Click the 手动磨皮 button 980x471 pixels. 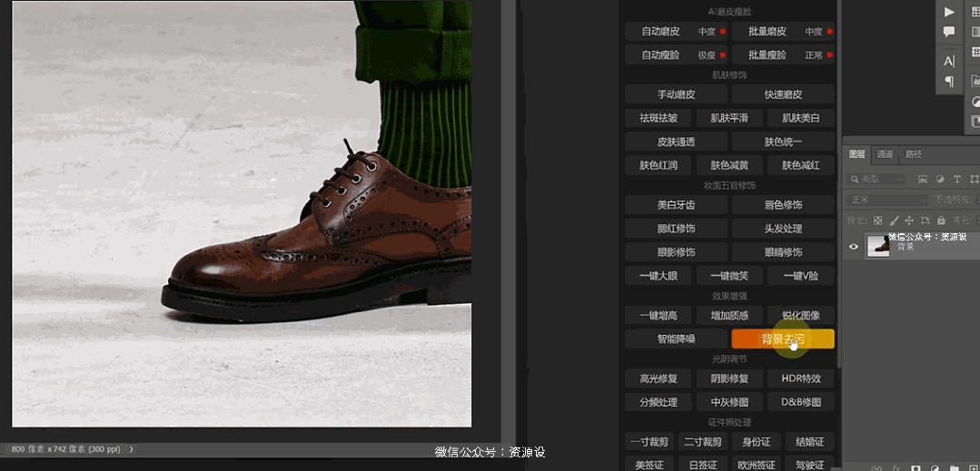tap(677, 94)
